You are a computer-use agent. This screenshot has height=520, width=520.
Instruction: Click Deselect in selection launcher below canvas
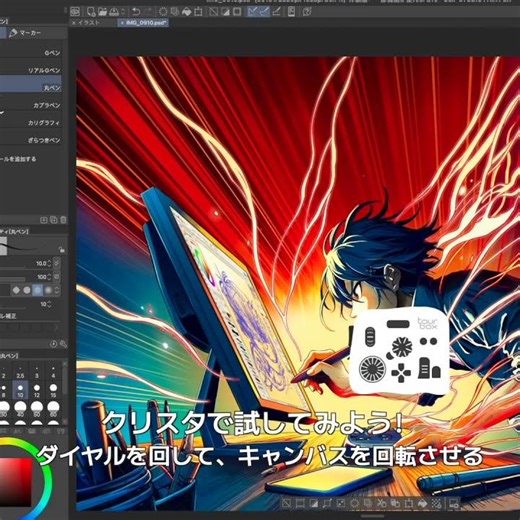tap(286, 503)
